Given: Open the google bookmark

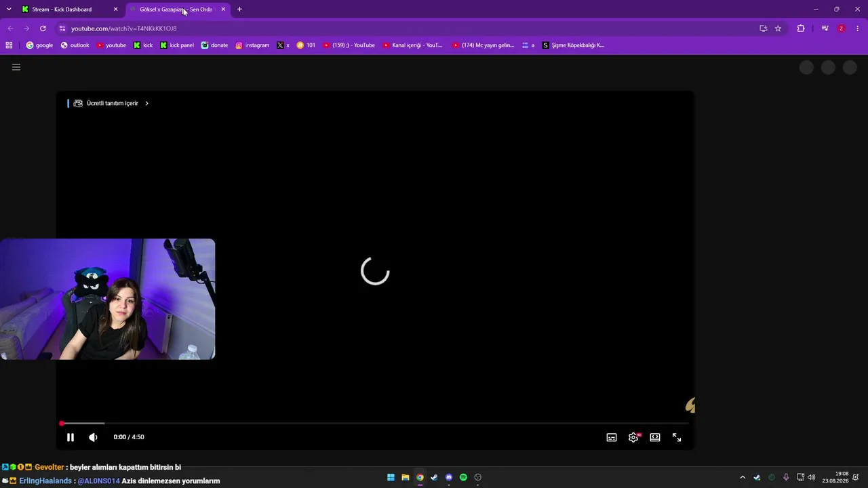Looking at the screenshot, I should pyautogui.click(x=39, y=45).
